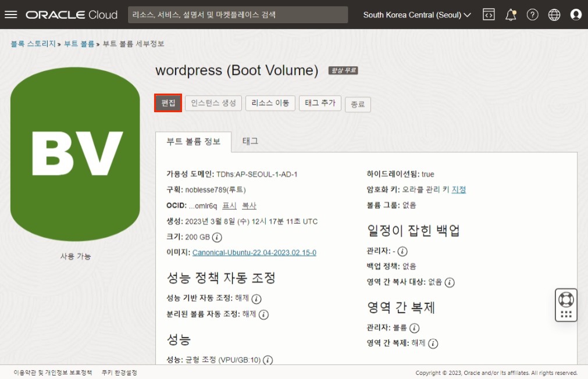Open the hamburger navigation menu

[x=11, y=15]
